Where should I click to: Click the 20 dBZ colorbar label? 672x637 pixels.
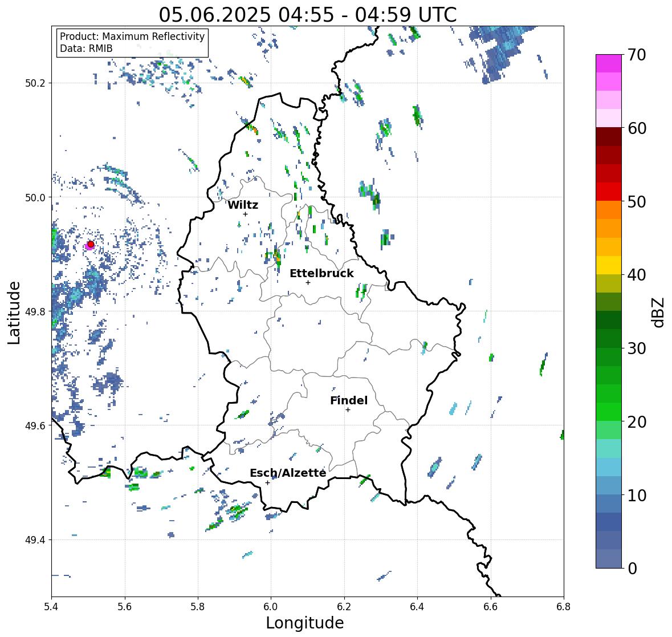click(637, 422)
